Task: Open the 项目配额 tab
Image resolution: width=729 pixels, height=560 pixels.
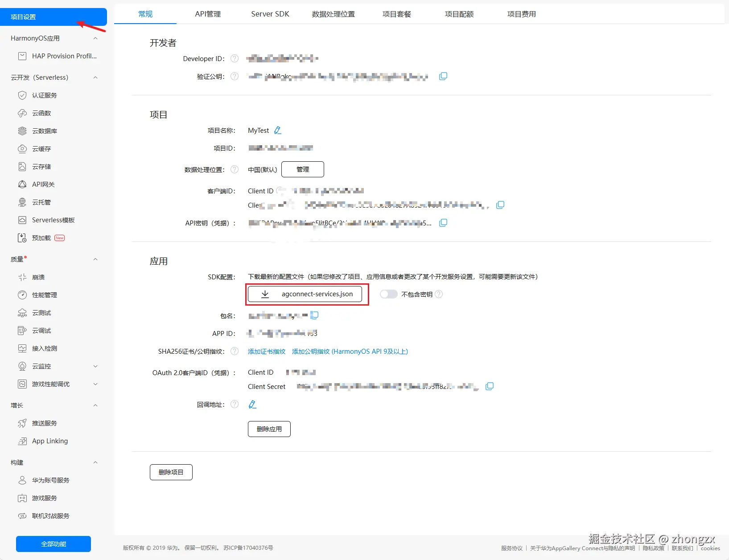Action: coord(459,14)
